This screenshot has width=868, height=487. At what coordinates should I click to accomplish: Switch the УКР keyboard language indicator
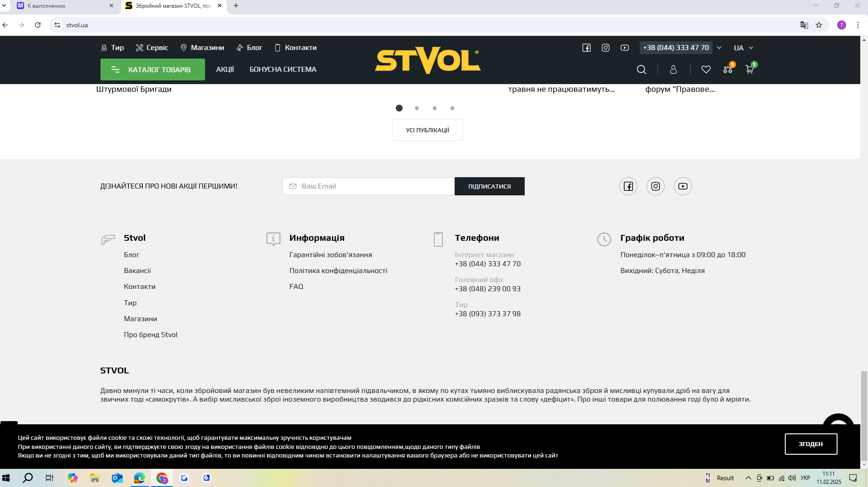[x=805, y=478]
